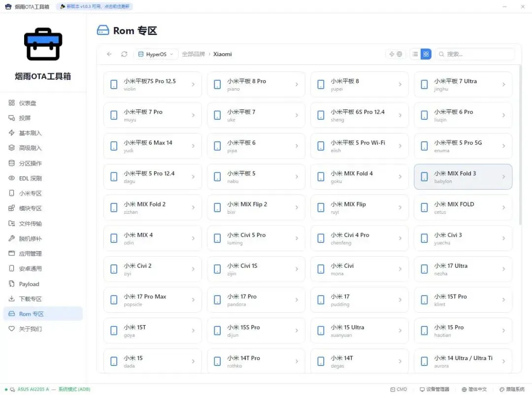Open the CMD button in status bar
This screenshot has width=532, height=395.
click(x=399, y=389)
